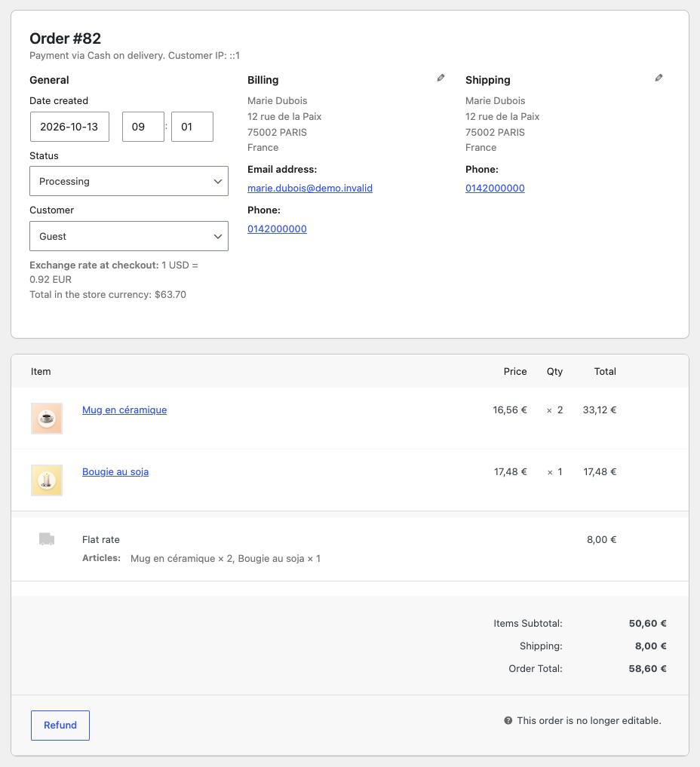The height and width of the screenshot is (767, 700).
Task: Click billing address line 12 rue de la Paix
Action: (x=284, y=116)
